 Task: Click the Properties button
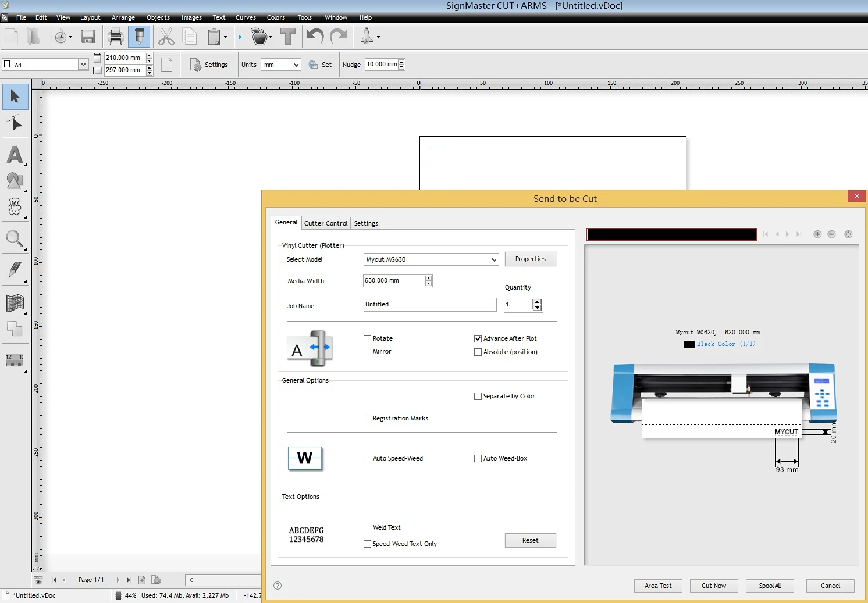tap(530, 259)
